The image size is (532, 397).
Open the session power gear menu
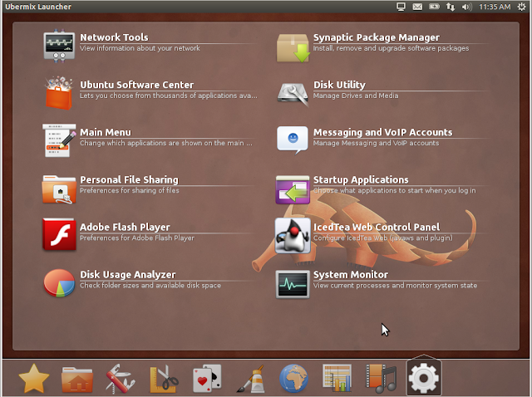click(x=522, y=7)
